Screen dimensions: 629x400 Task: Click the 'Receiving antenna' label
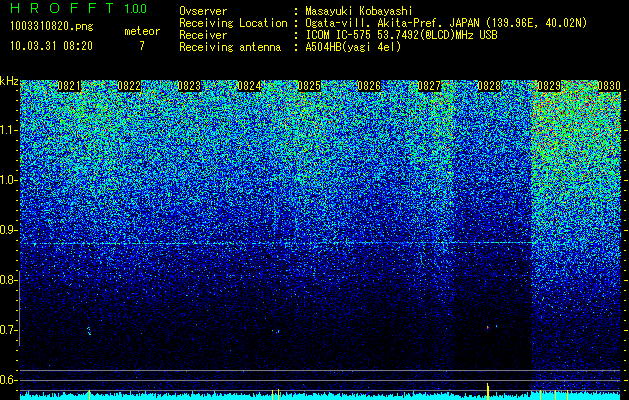tap(230, 47)
